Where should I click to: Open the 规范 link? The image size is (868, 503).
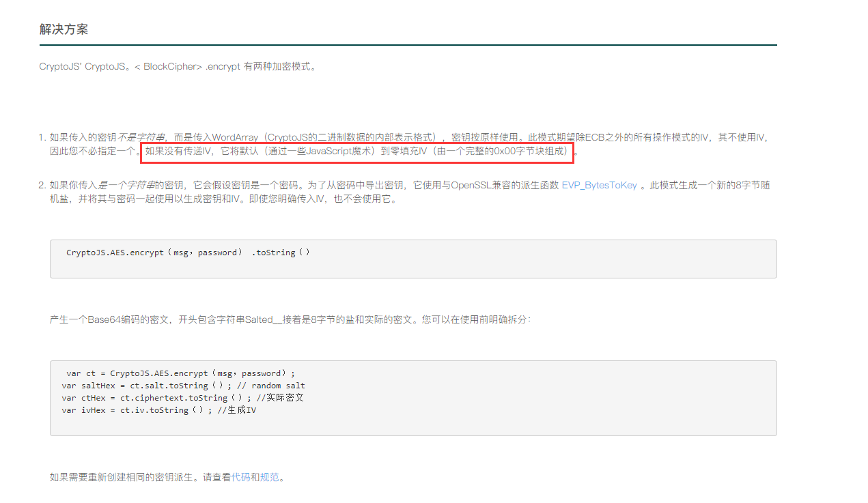click(x=270, y=477)
